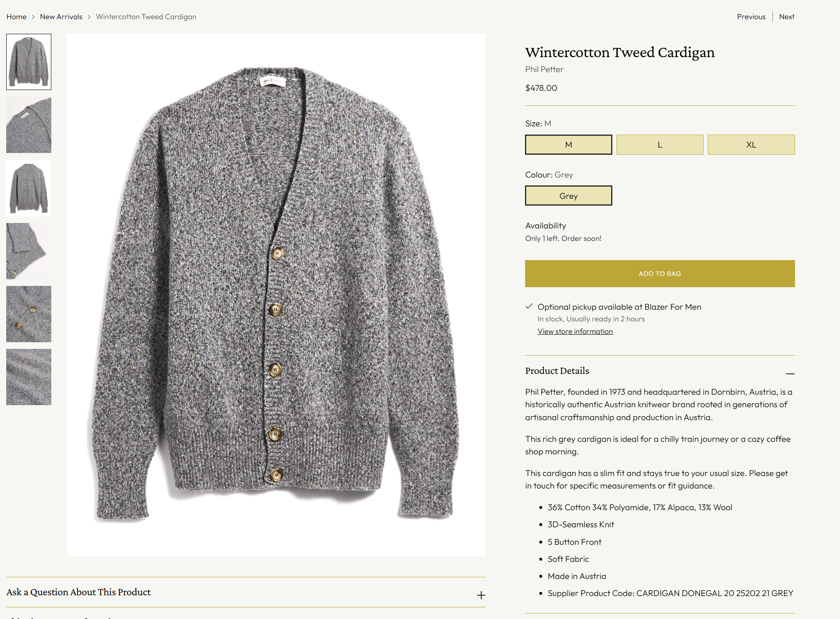Screen dimensions: 840x619
Task: Click the ADD TO BAG button
Action: click(659, 273)
